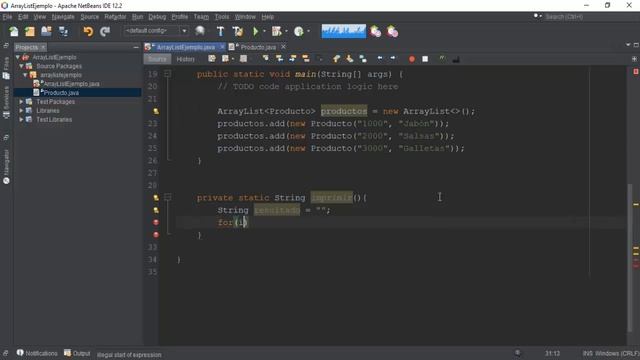The height and width of the screenshot is (360, 640).
Task: Shift line right editor icon
Action: click(x=393, y=59)
